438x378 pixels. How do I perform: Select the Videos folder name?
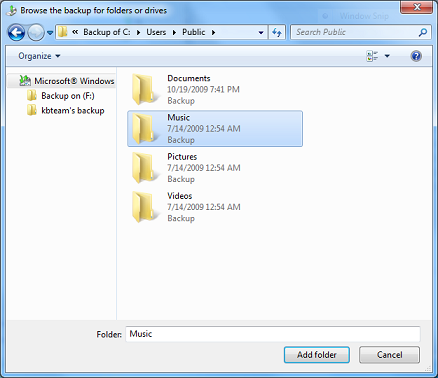pyautogui.click(x=180, y=196)
